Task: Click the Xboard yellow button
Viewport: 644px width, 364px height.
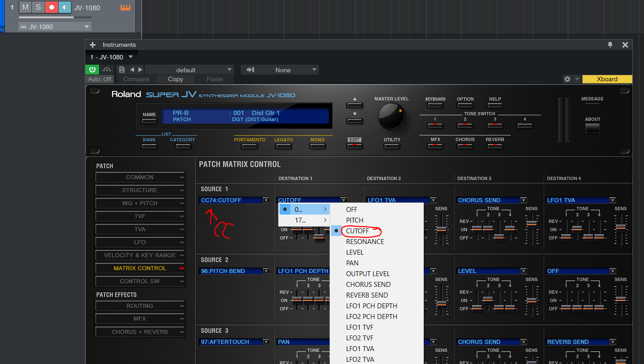Action: 607,79
